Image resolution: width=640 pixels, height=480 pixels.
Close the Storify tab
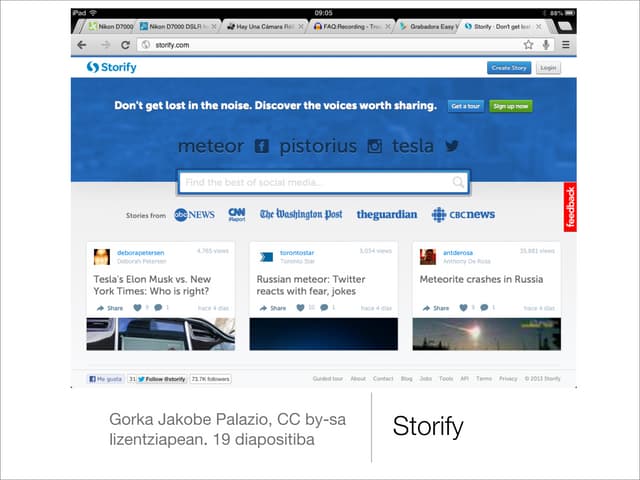click(x=539, y=27)
